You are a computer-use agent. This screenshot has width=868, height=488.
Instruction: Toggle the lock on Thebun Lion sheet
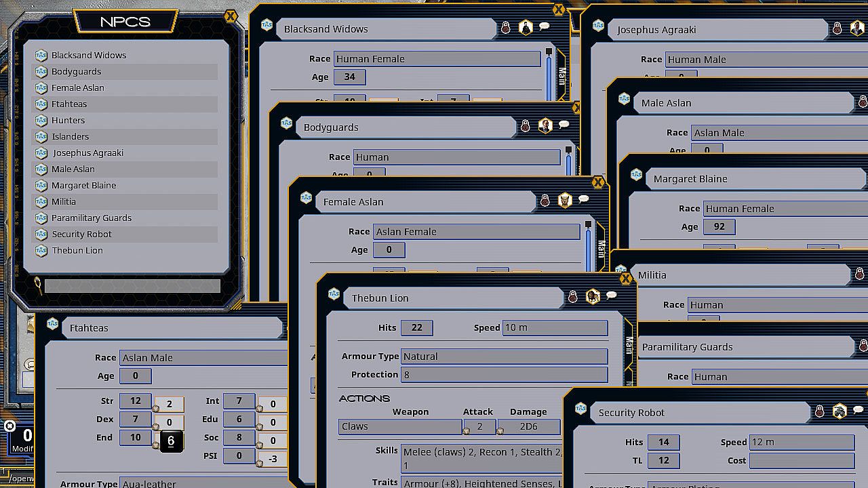point(573,297)
